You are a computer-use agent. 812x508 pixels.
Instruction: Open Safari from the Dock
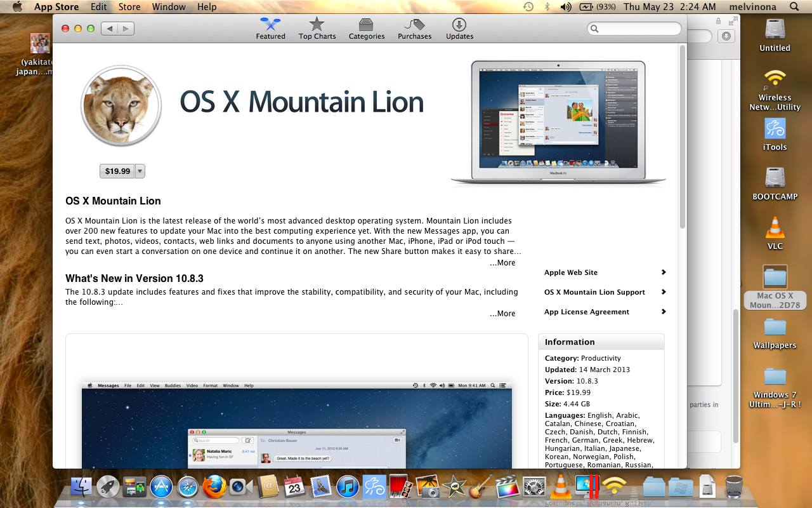[x=188, y=487]
